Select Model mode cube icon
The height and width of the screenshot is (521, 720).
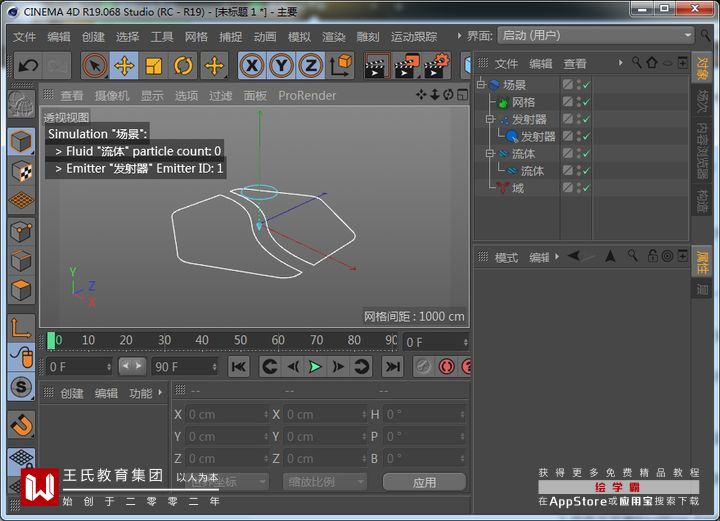[21, 142]
